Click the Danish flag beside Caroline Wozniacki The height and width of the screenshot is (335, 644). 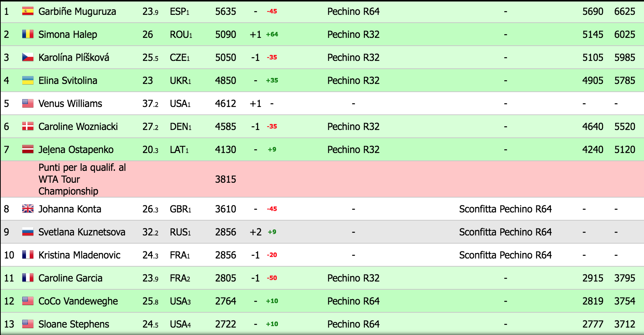[28, 127]
